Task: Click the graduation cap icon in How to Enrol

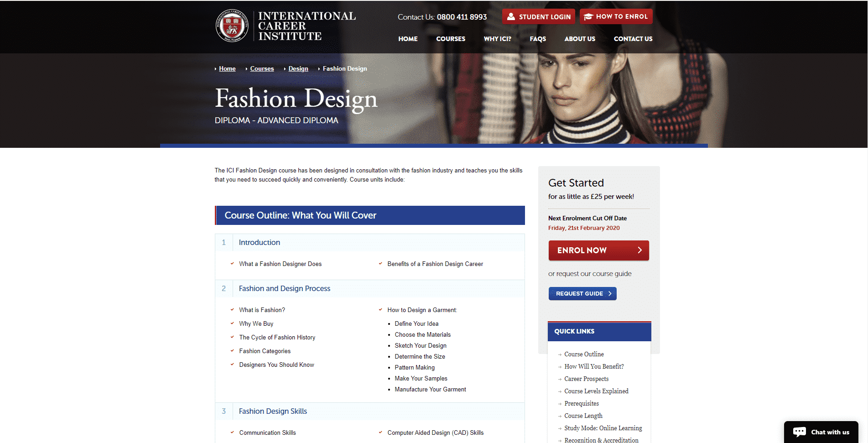Action: click(x=588, y=16)
